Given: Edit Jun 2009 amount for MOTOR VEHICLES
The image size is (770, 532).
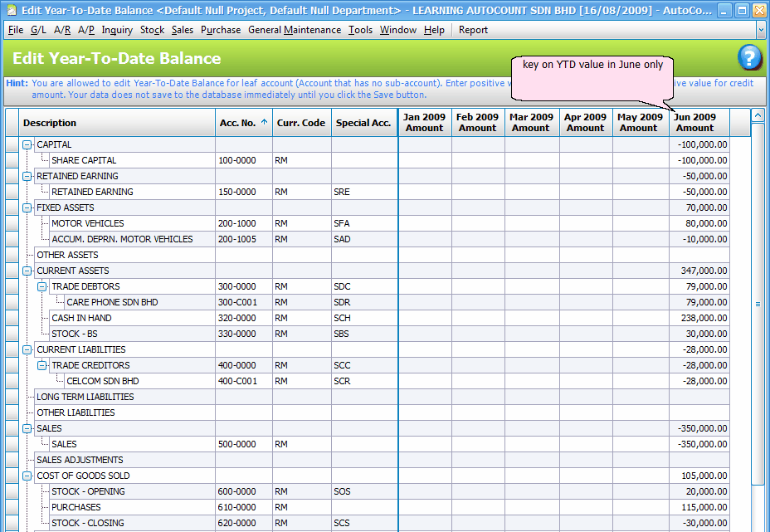Looking at the screenshot, I should point(699,223).
